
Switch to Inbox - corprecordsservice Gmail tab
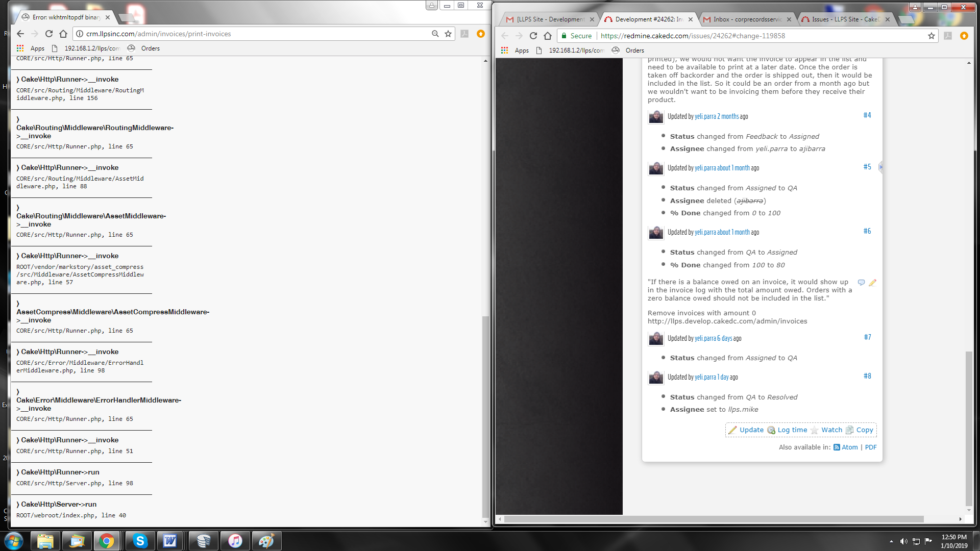tap(747, 19)
